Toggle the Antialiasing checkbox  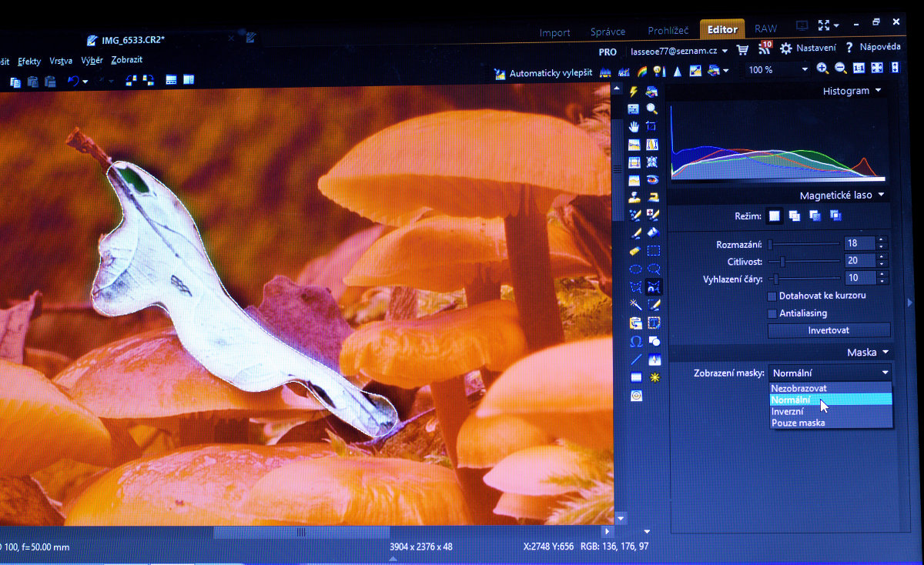tap(772, 313)
